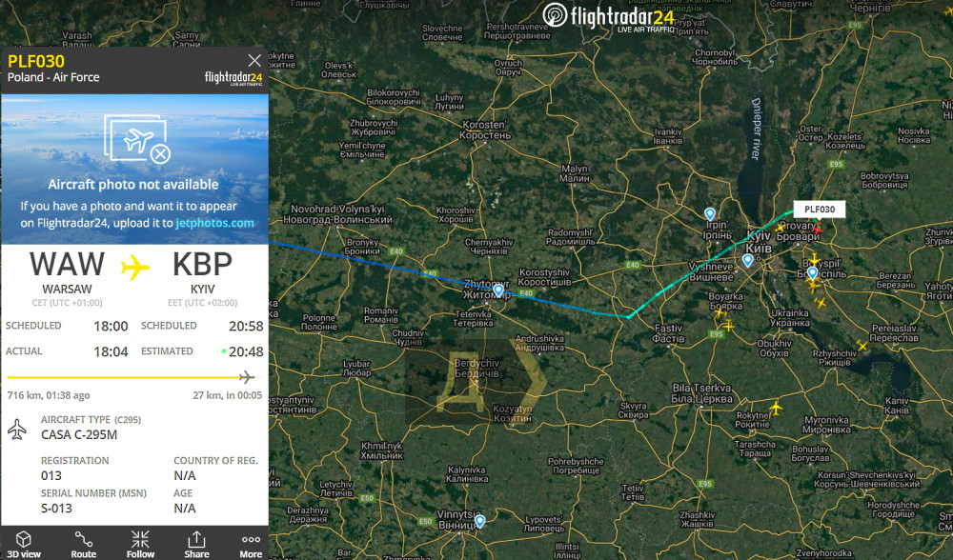Screen dimensions: 953x560
Task: Click the blue pin at Boryspil airport
Action: click(x=813, y=272)
